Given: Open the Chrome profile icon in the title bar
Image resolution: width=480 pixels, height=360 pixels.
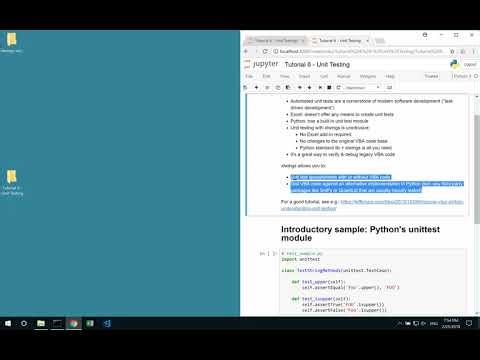Looking at the screenshot, I should (425, 35).
